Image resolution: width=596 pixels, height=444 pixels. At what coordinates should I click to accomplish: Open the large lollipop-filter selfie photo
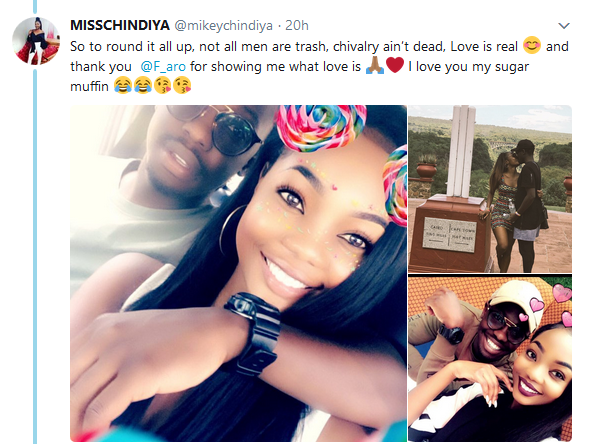click(238, 273)
